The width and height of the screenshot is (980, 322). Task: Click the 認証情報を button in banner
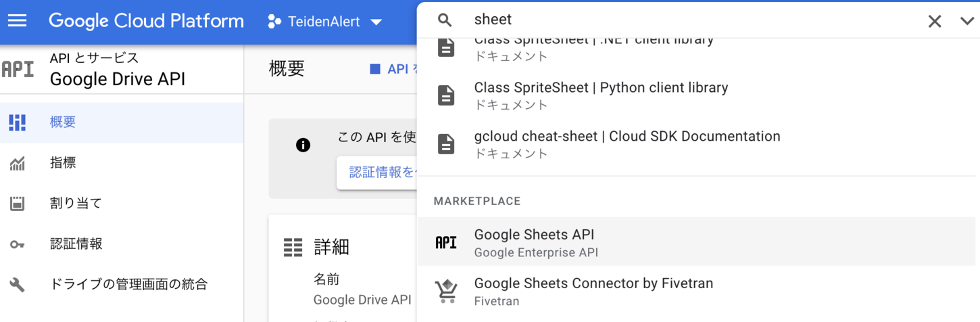tap(378, 172)
